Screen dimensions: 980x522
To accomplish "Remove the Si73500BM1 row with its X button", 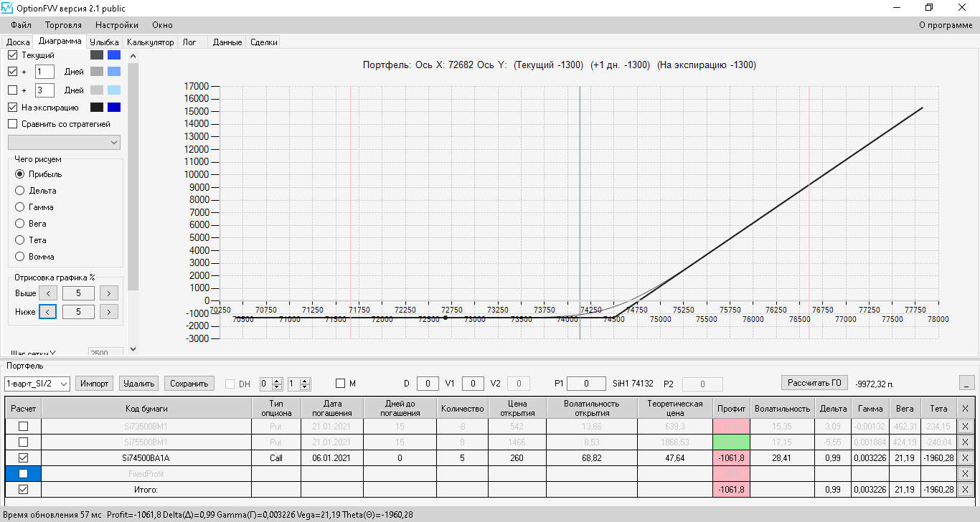I will [965, 426].
